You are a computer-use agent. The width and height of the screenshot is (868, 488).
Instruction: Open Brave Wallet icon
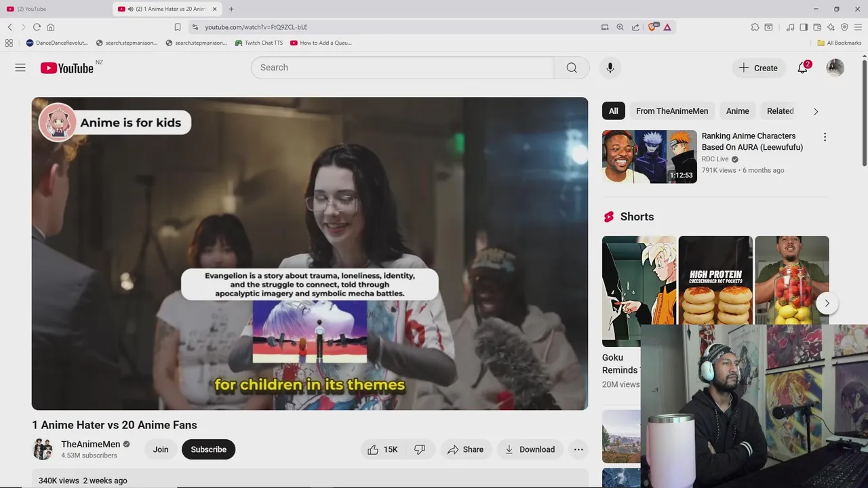[x=817, y=27]
